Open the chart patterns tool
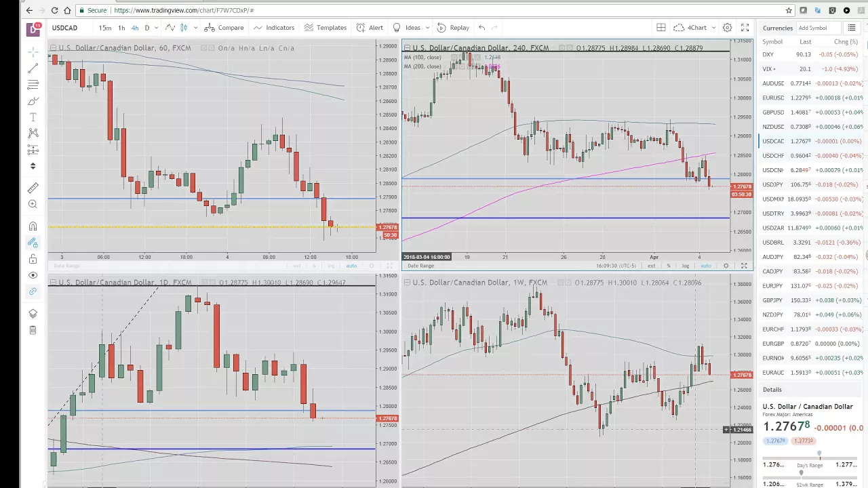The image size is (868, 488). (x=33, y=134)
